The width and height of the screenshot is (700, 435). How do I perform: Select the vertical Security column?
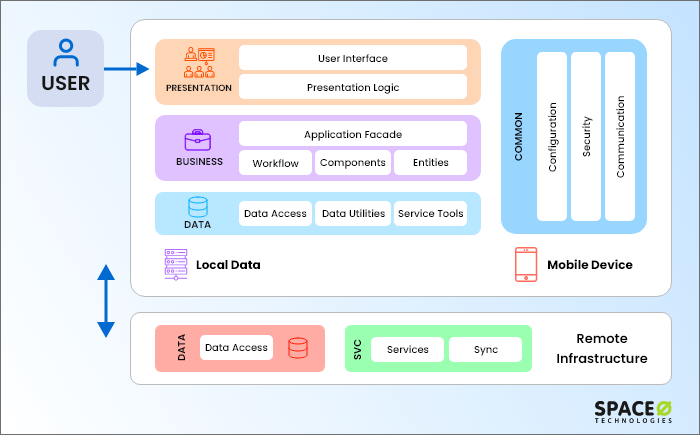click(x=586, y=136)
